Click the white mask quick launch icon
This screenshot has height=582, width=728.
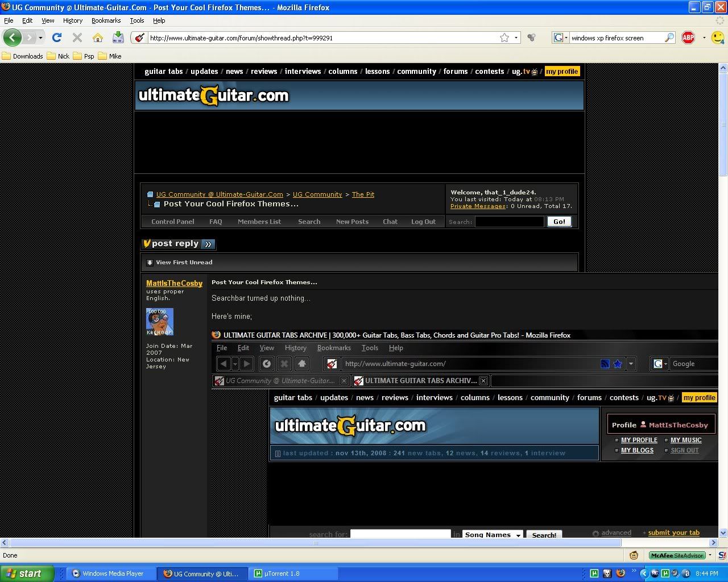coord(607,573)
